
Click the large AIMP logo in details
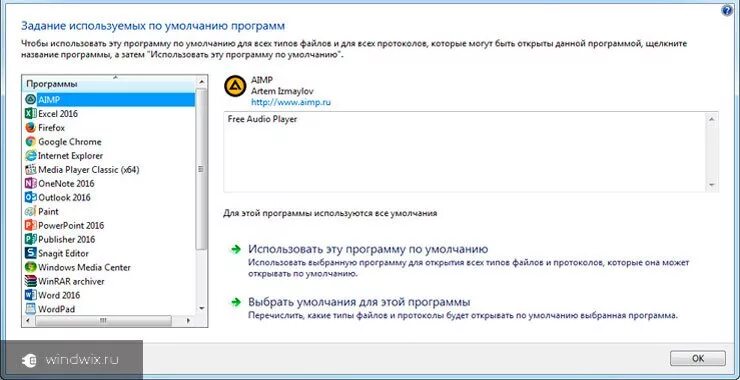click(x=235, y=86)
